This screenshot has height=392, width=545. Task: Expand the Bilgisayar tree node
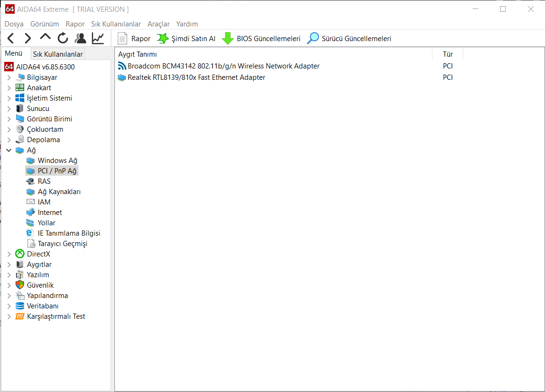click(x=9, y=77)
